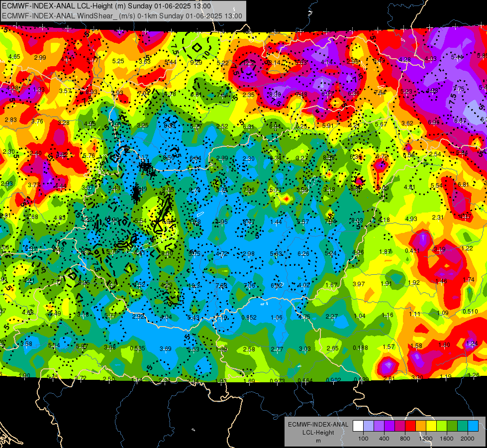Click the sky blue legend swatch
The image size is (487, 448).
pyautogui.click(x=473, y=426)
